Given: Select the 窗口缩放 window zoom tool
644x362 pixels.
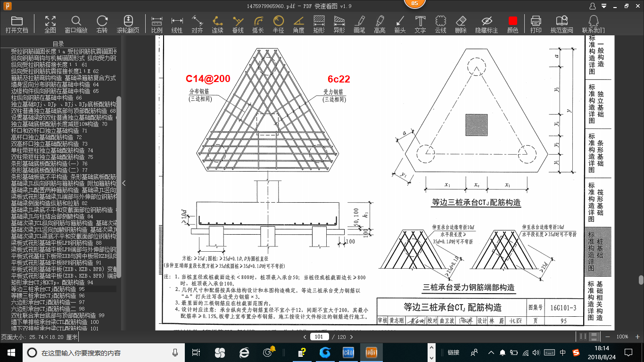Looking at the screenshot, I should (x=76, y=24).
